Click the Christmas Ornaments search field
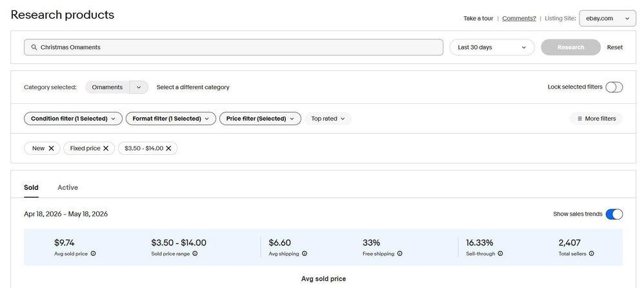The height and width of the screenshot is (288, 644). click(x=234, y=47)
